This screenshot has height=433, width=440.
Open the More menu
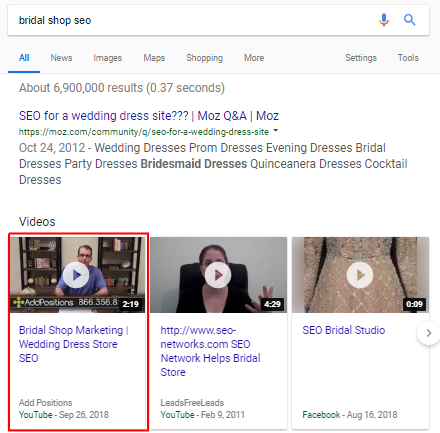(254, 58)
